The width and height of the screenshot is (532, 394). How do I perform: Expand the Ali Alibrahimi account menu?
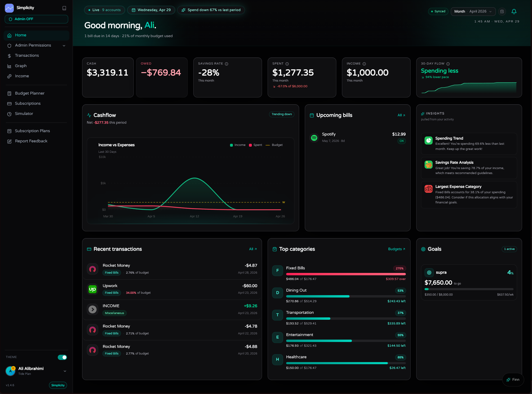(x=36, y=371)
